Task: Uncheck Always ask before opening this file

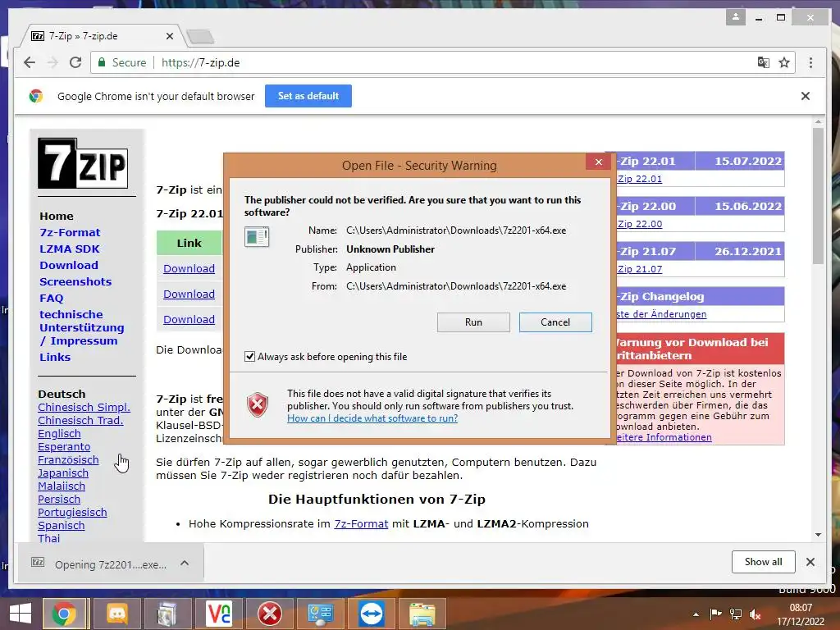Action: pos(249,356)
